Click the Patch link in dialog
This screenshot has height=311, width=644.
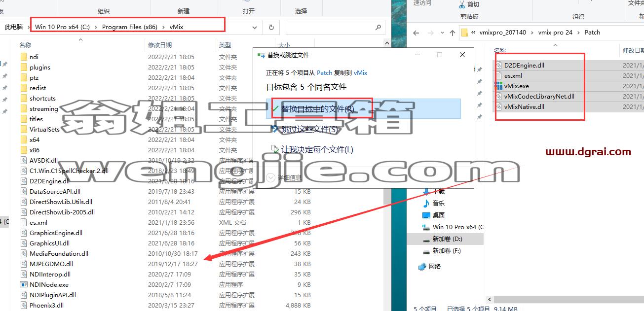(x=324, y=73)
